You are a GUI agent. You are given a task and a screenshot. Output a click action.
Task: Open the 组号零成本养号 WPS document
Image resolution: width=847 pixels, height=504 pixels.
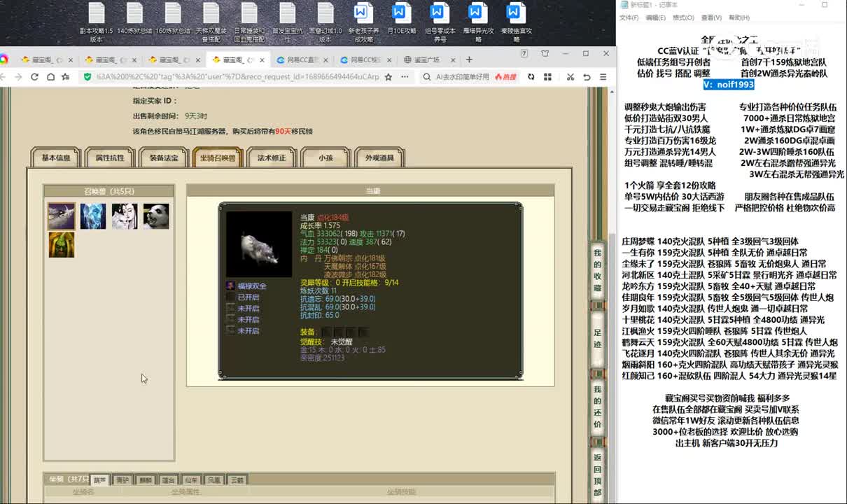(x=440, y=22)
